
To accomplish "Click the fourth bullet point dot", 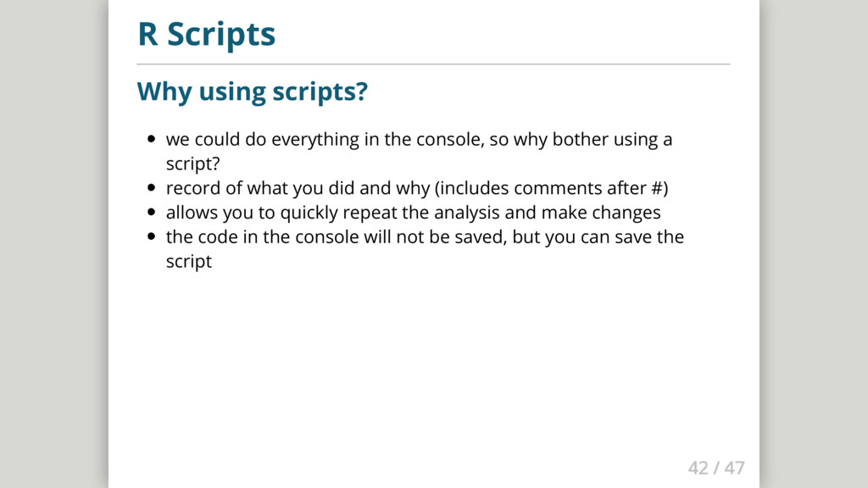I will tap(151, 237).
